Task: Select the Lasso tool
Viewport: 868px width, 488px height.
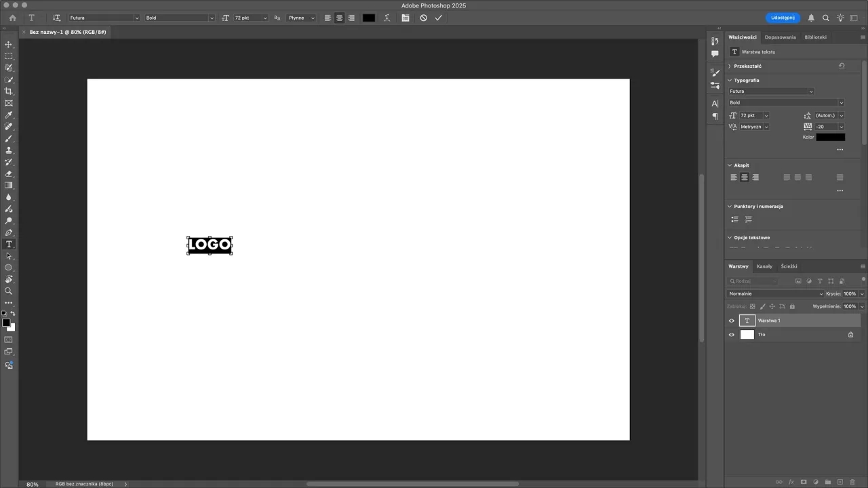Action: click(x=9, y=68)
